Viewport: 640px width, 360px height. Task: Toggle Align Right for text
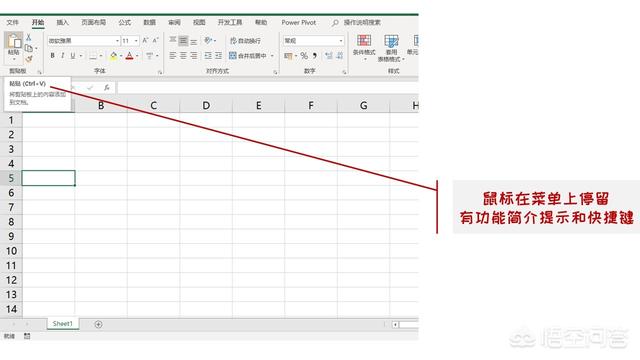tap(194, 56)
